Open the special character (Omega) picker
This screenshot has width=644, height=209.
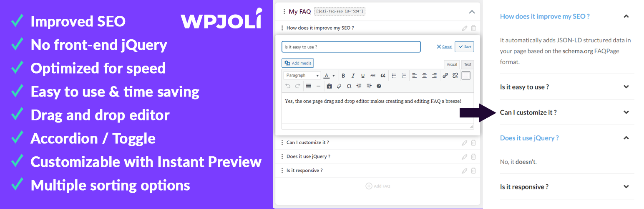[x=349, y=86]
